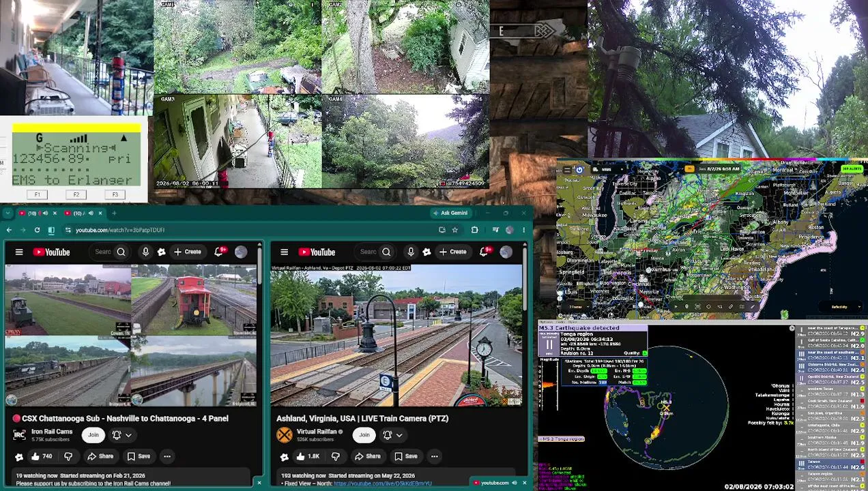Open the tab search chevron in Chrome
The height and width of the screenshot is (491, 868).
7,213
